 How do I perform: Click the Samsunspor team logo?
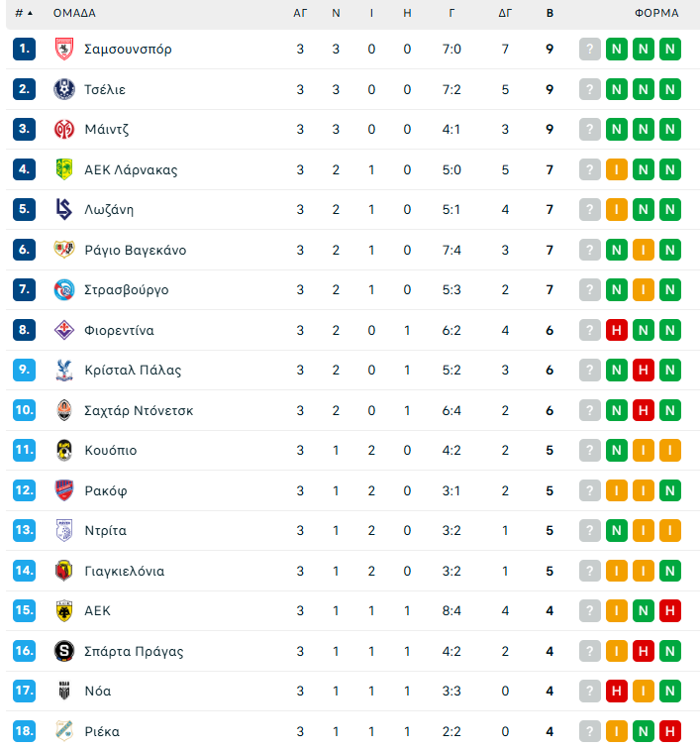point(64,49)
